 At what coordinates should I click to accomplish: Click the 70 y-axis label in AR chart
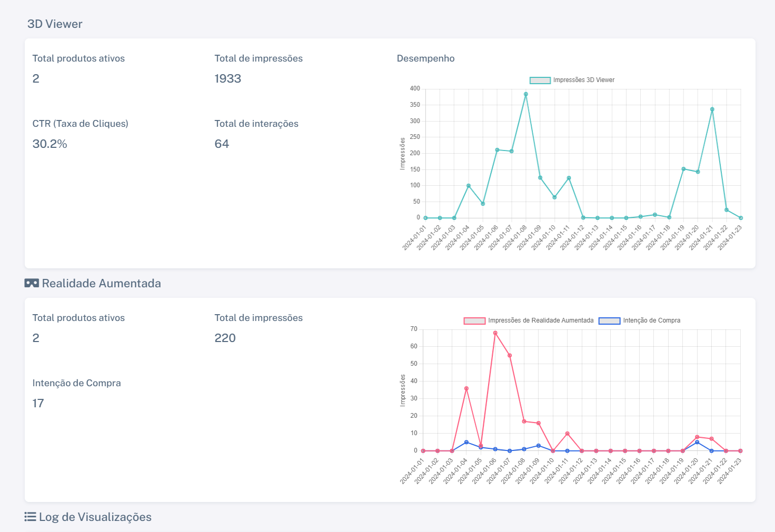point(414,329)
